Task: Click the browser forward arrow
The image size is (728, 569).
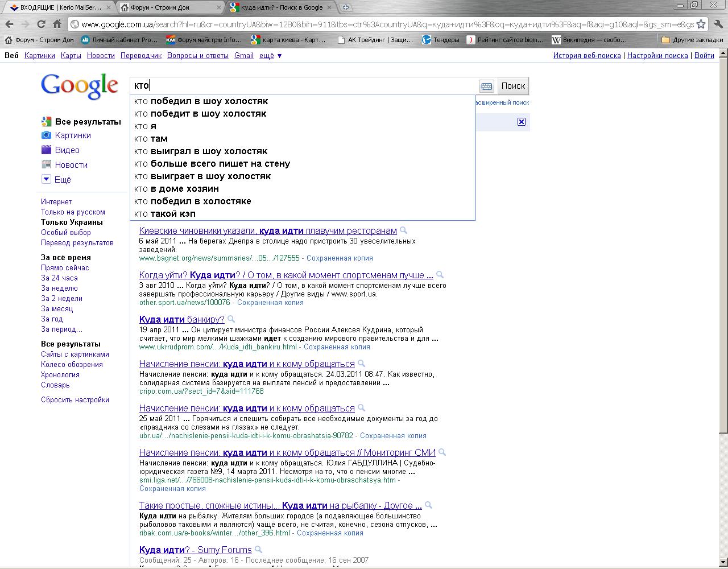Action: coord(25,24)
